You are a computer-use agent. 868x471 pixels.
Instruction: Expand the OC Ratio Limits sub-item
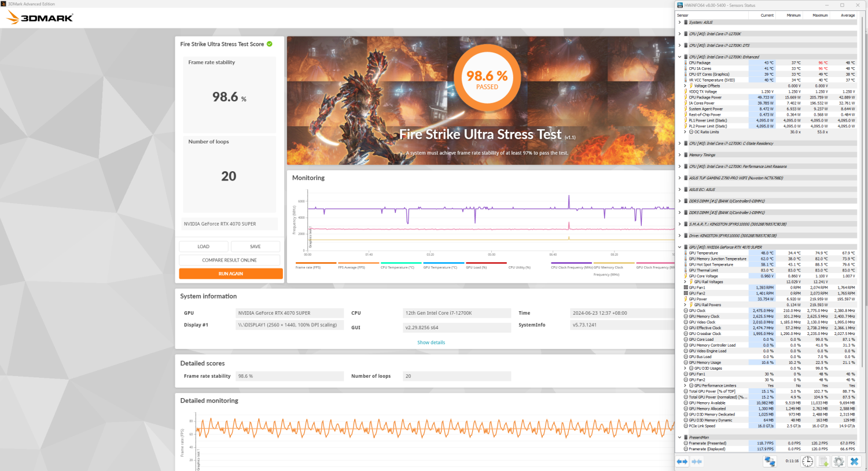tap(685, 132)
